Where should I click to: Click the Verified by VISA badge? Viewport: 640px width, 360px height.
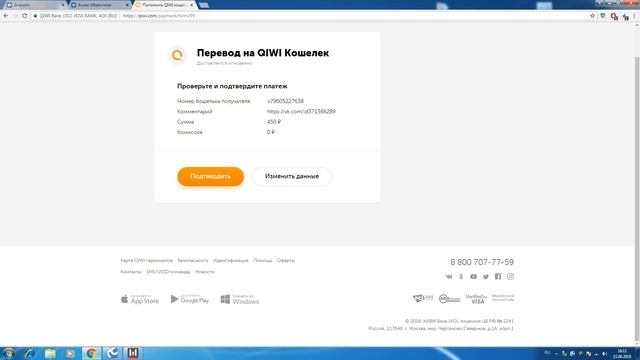click(476, 299)
